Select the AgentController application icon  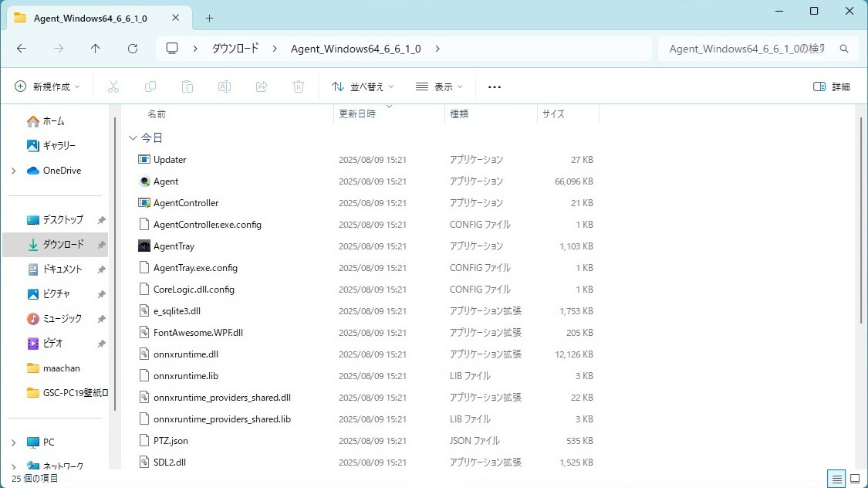pyautogui.click(x=144, y=203)
